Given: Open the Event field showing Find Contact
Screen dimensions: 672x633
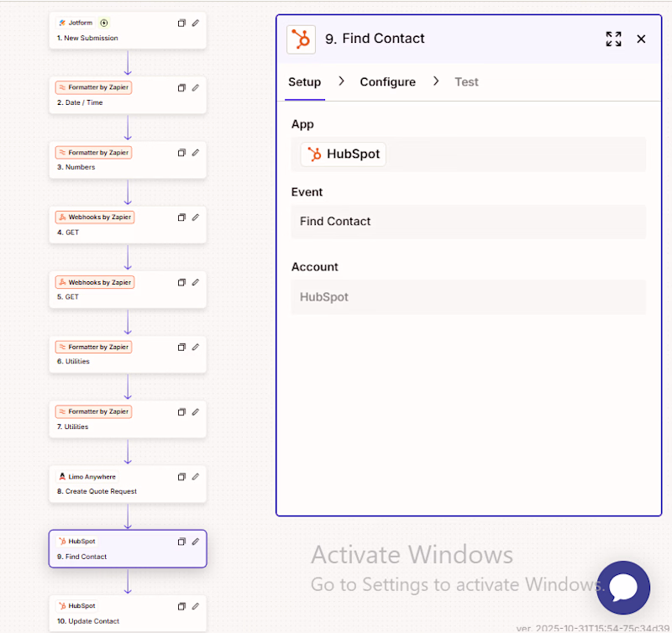Looking at the screenshot, I should (469, 222).
